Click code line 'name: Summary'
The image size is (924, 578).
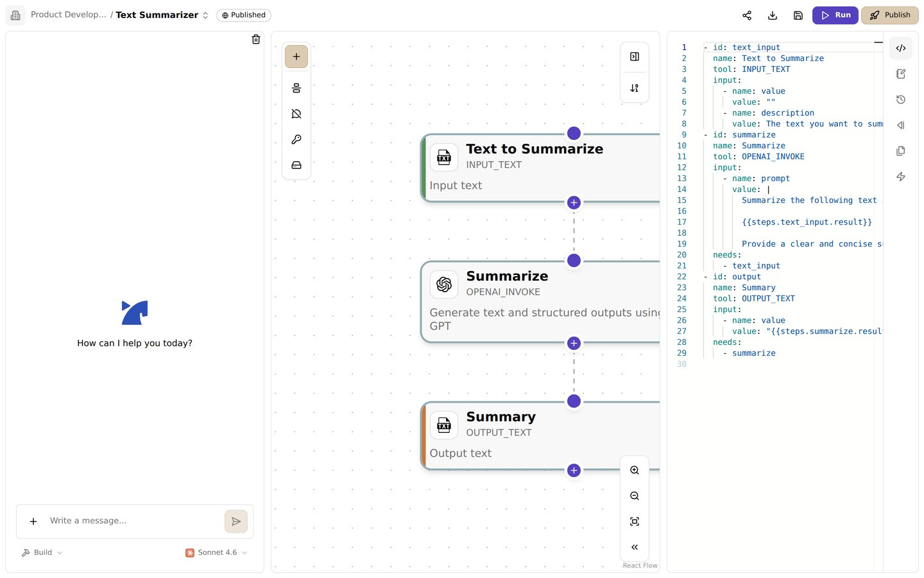click(x=744, y=288)
